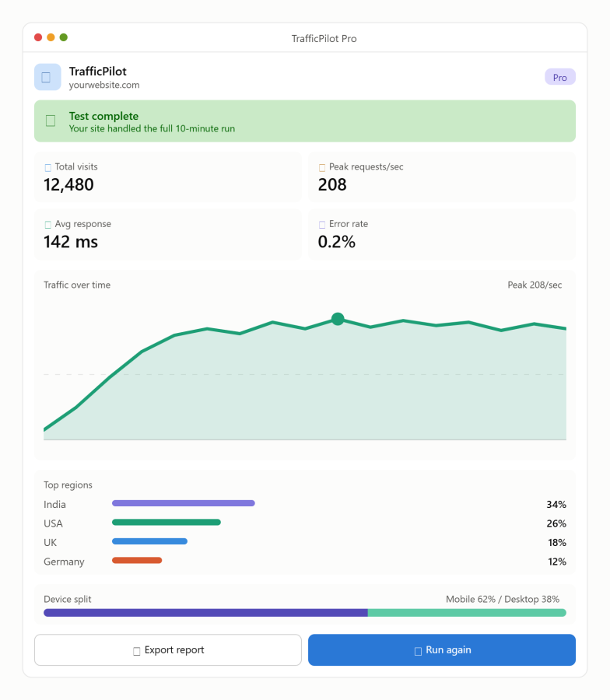
Task: Click the Germany region label
Action: (x=64, y=562)
